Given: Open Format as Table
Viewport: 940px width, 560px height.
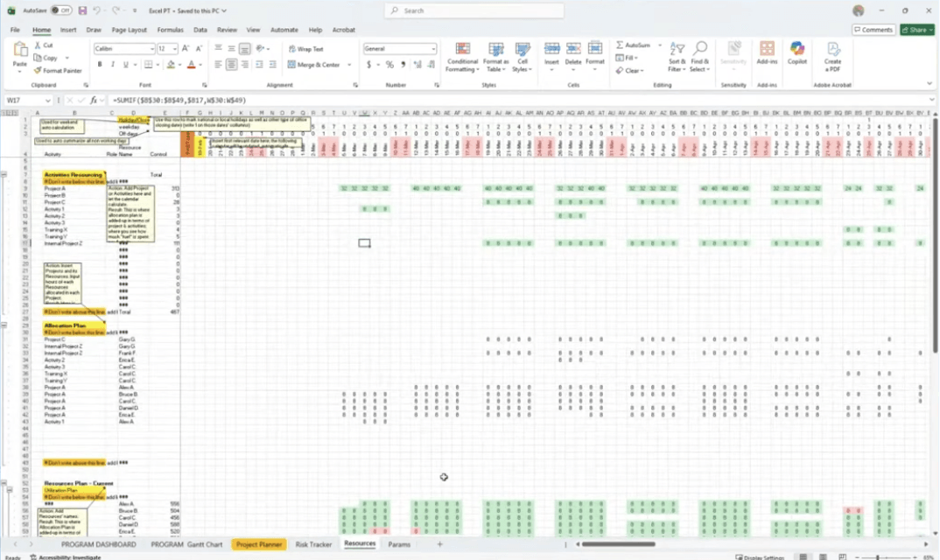Looking at the screenshot, I should tap(495, 58).
